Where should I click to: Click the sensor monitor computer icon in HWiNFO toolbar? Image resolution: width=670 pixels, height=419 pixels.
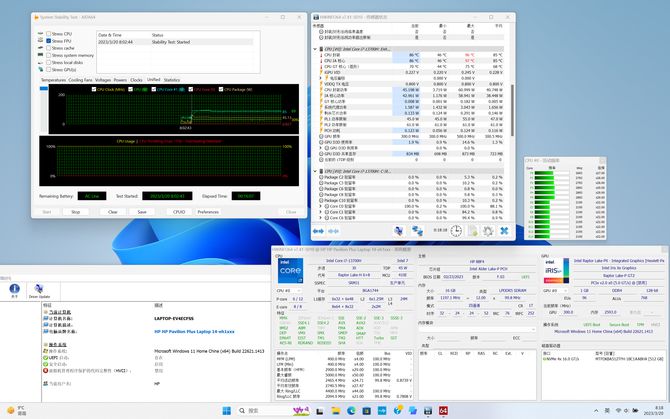[398, 231]
